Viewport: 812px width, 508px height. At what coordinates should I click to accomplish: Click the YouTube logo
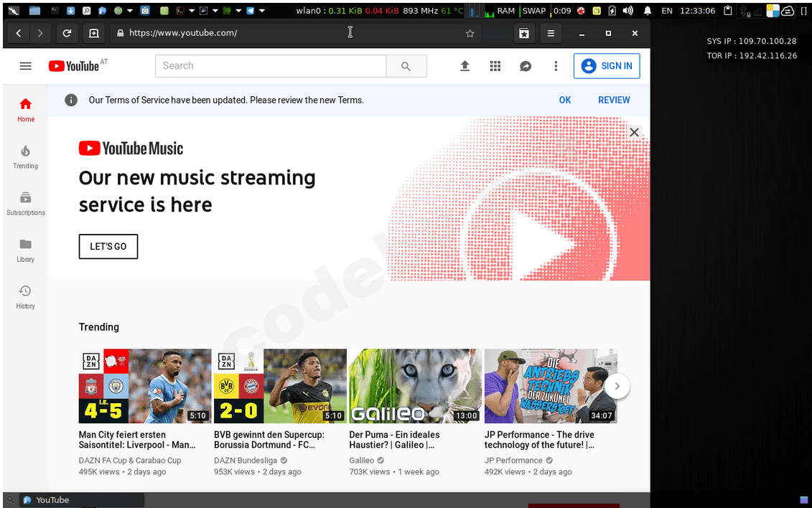pyautogui.click(x=73, y=66)
